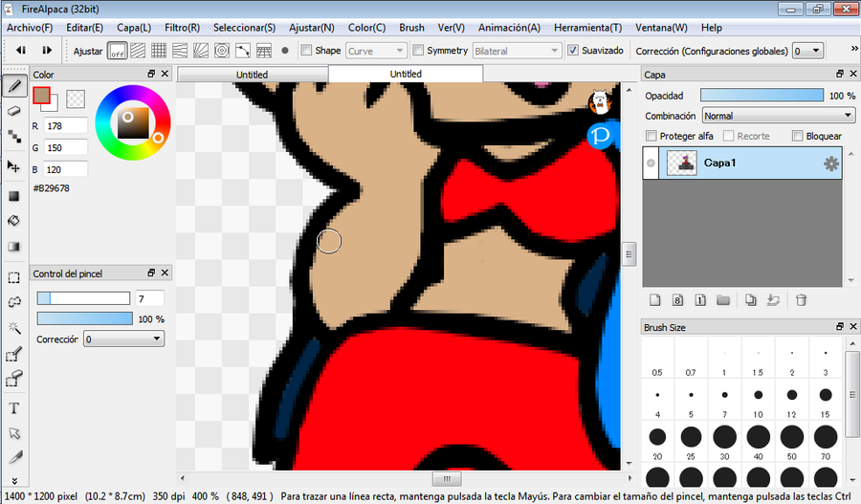Select the transparent color swatch

(x=76, y=99)
